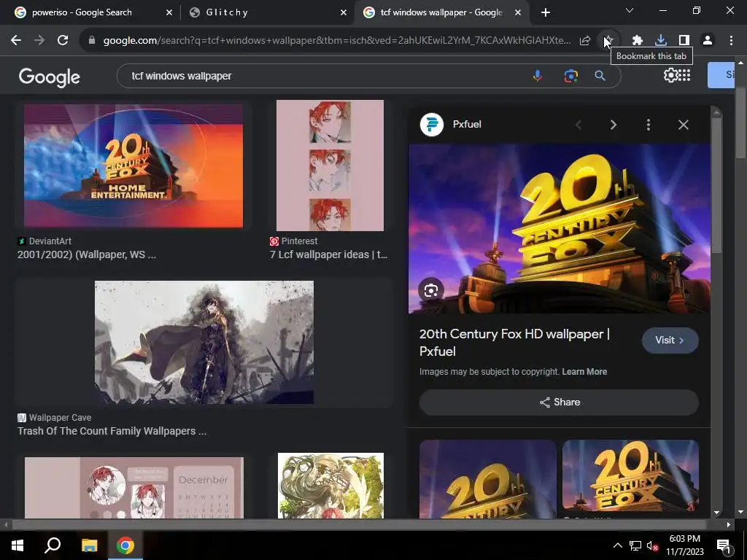
Task: Open File Explorer from the taskbar
Action: (x=89, y=545)
